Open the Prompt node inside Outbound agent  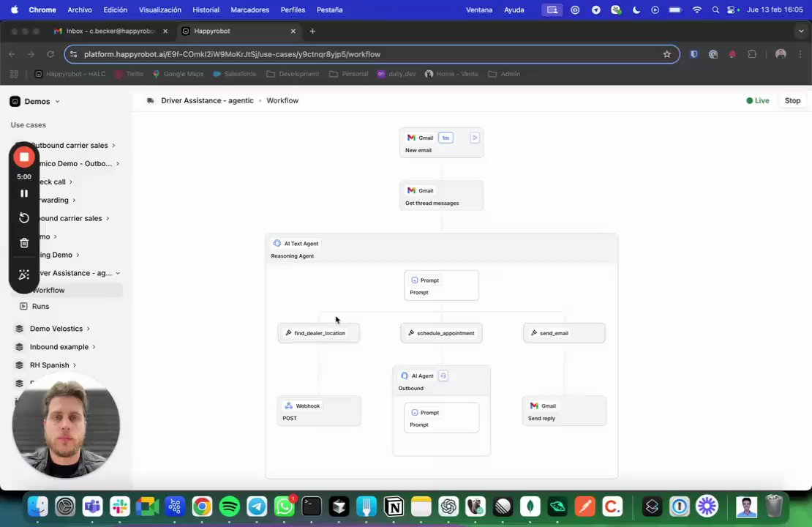[x=441, y=418]
